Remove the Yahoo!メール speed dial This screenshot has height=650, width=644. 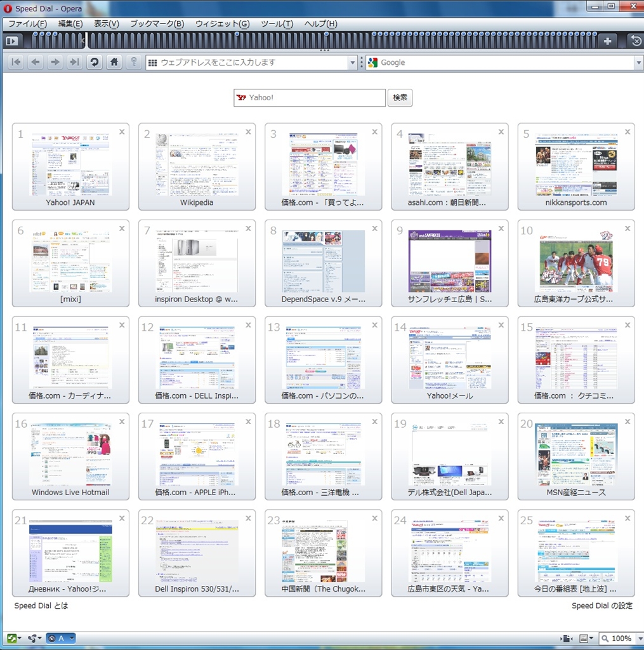[501, 325]
